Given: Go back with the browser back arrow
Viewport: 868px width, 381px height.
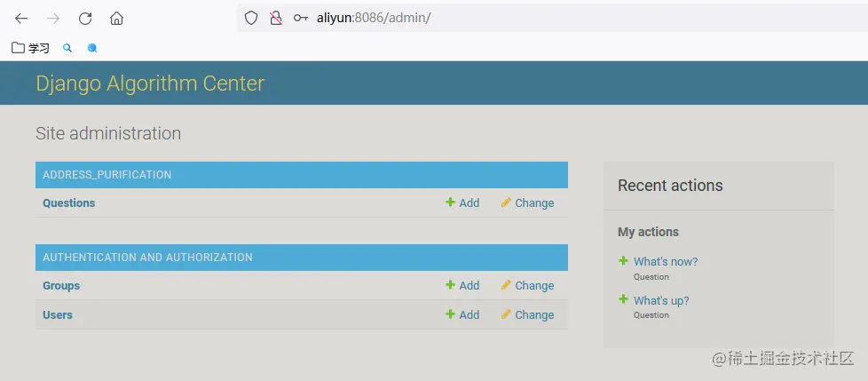Looking at the screenshot, I should click(x=21, y=19).
